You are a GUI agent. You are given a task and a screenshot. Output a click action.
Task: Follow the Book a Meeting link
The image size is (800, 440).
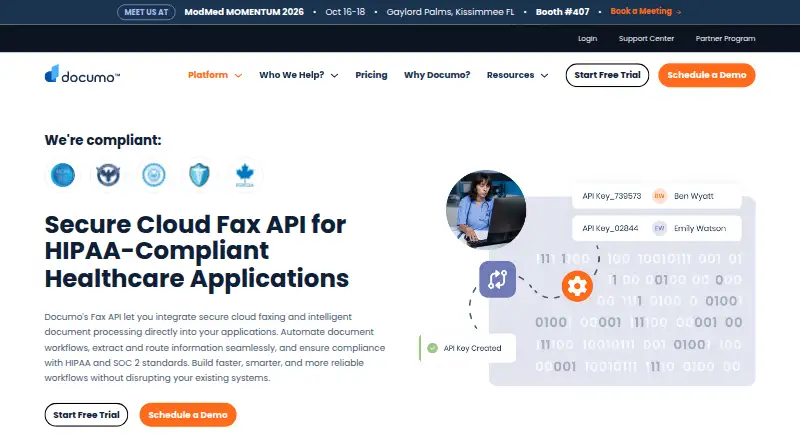[645, 11]
